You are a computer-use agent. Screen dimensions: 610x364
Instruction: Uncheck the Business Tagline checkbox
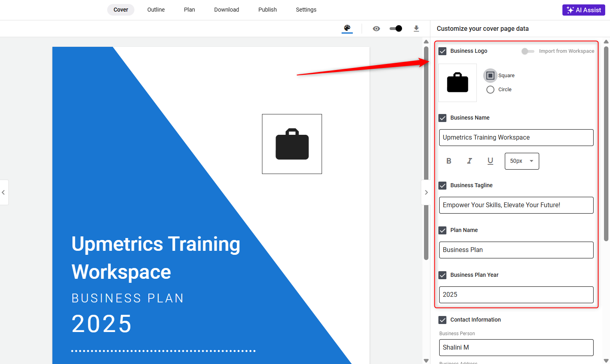(x=442, y=186)
